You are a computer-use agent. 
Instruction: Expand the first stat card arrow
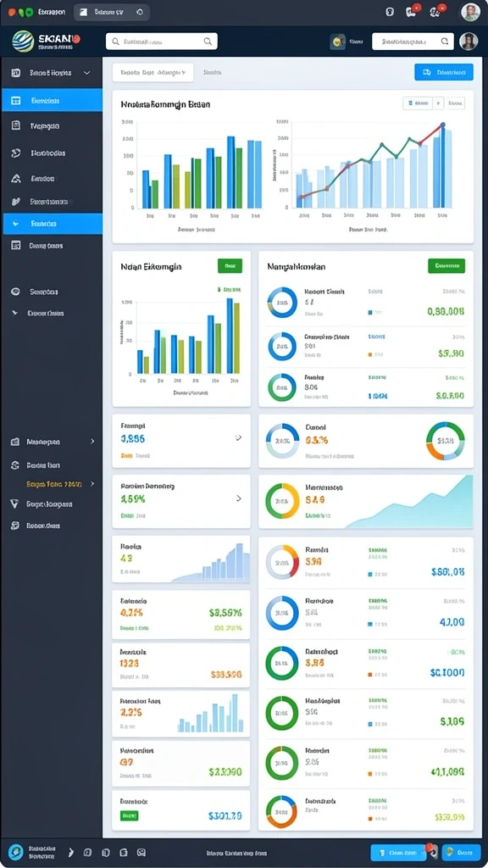[238, 437]
